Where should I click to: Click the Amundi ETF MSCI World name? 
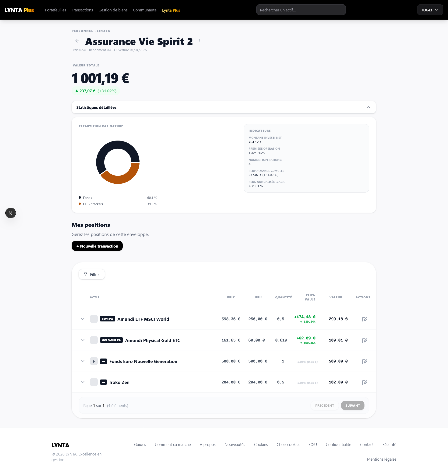click(x=143, y=319)
